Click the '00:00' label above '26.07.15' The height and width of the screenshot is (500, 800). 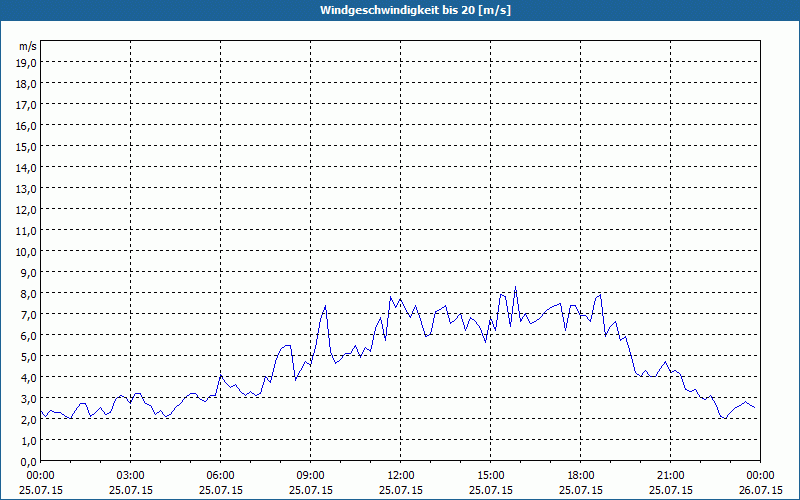click(760, 476)
